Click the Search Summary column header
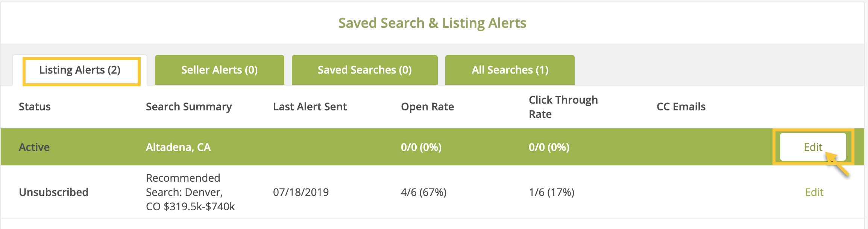Screen dimensions: 868x229 point(189,107)
